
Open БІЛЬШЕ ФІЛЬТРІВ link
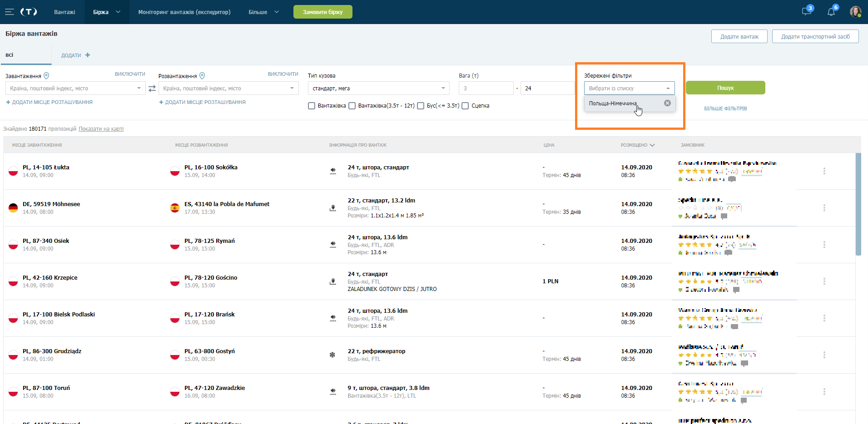click(x=725, y=108)
